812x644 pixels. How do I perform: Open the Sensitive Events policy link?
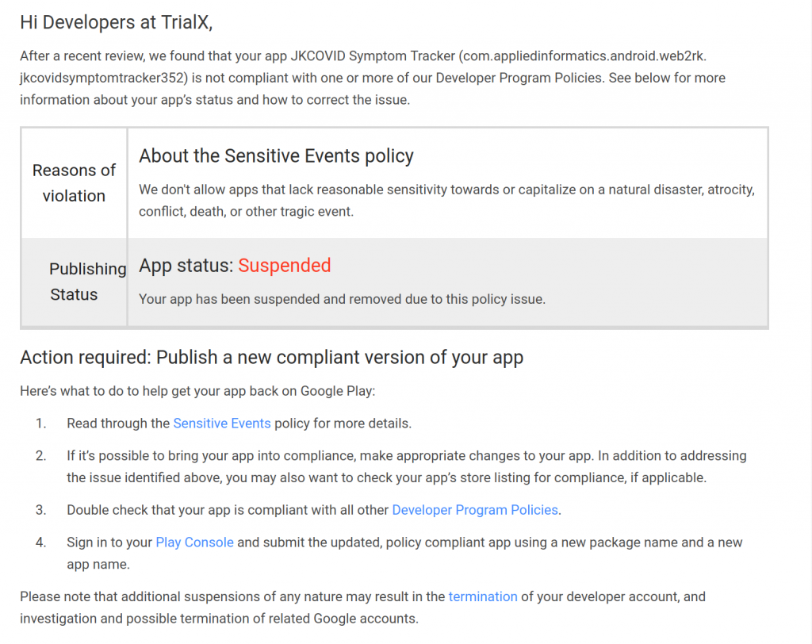pos(222,424)
